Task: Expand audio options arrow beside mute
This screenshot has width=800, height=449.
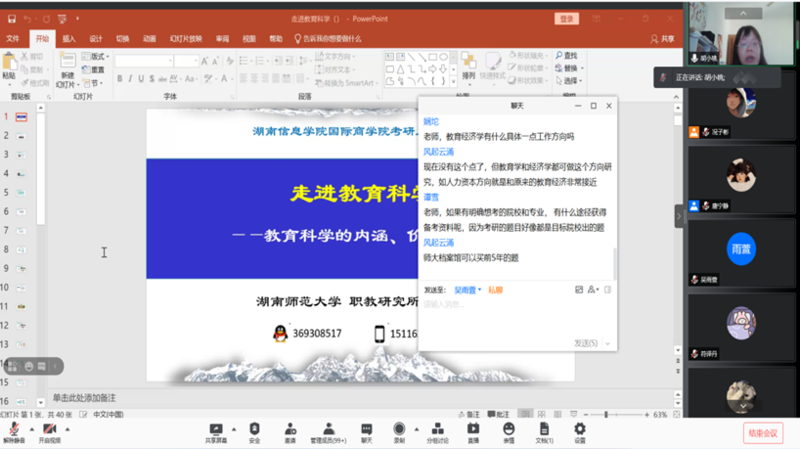Action: (32, 429)
